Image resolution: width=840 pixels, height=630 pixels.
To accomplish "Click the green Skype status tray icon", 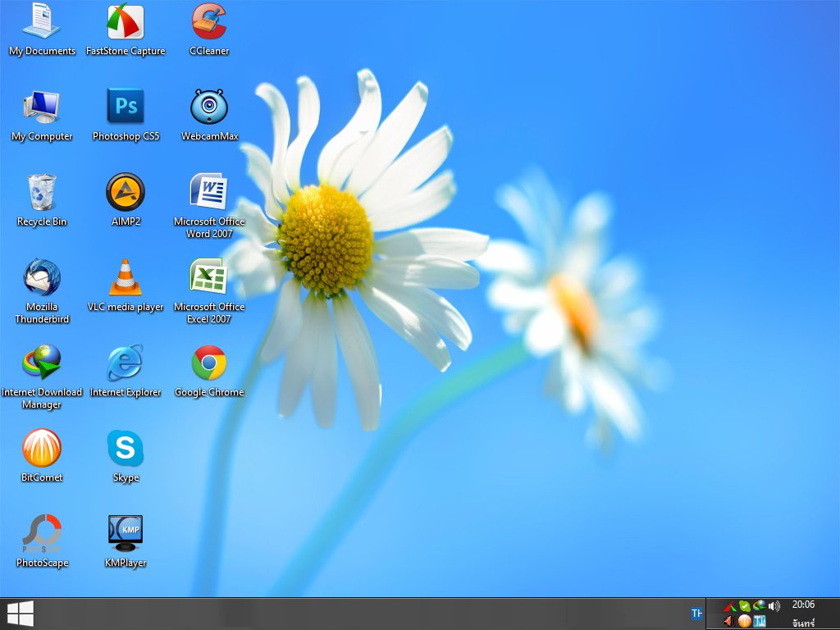I will point(744,606).
